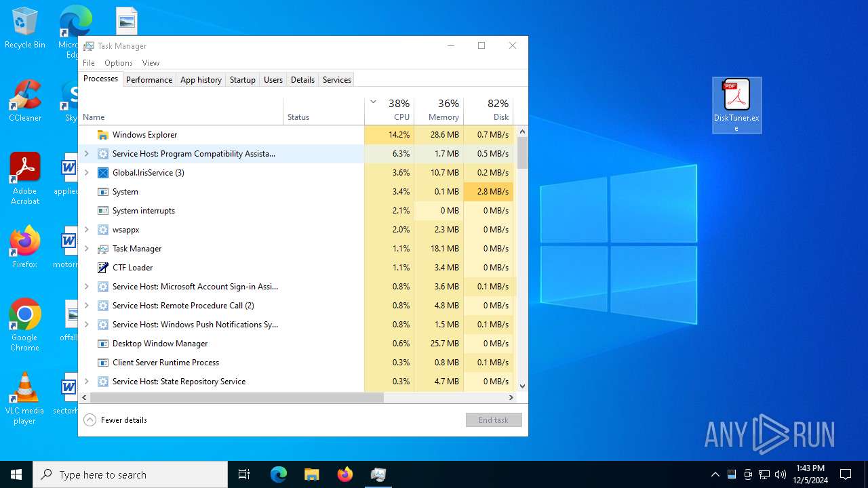This screenshot has width=868, height=488.
Task: Open Task View on the taskbar
Action: [244, 474]
